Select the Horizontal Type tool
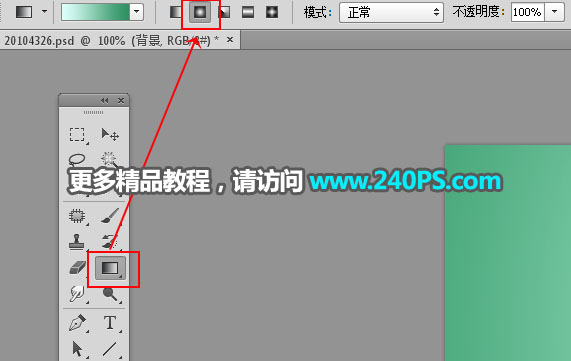Screen dimensions: 571x361 (110, 323)
